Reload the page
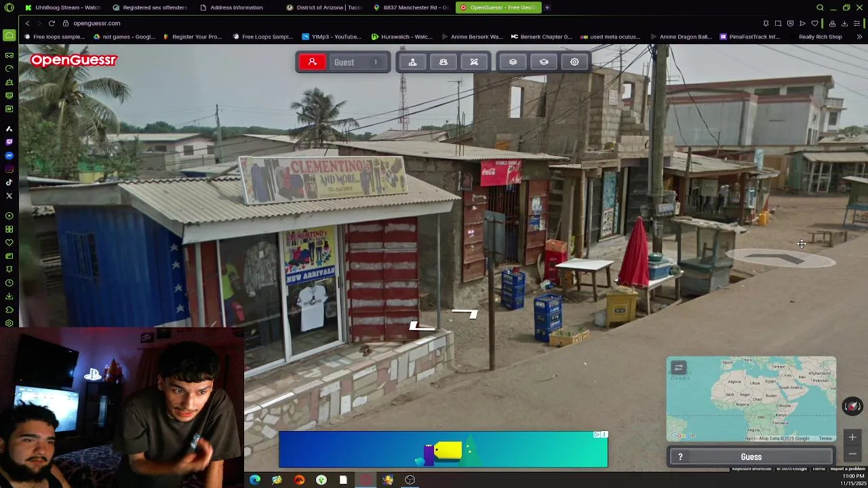The height and width of the screenshot is (488, 868). click(x=52, y=23)
